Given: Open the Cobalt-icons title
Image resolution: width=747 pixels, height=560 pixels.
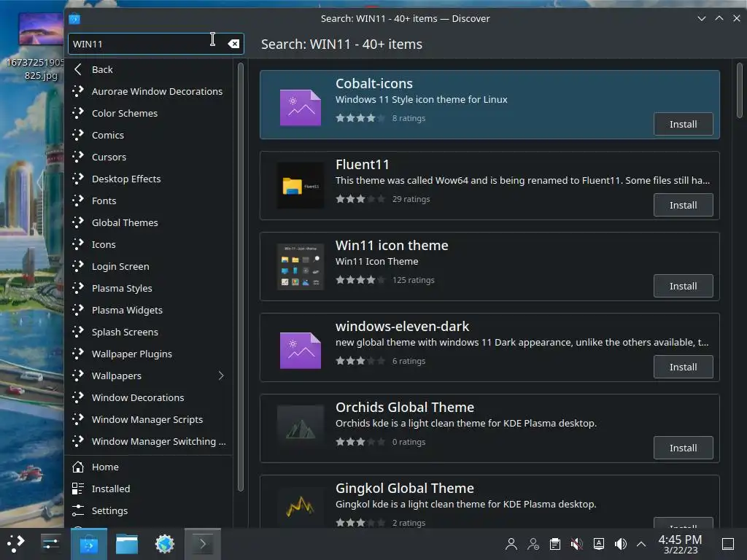Looking at the screenshot, I should coord(374,84).
